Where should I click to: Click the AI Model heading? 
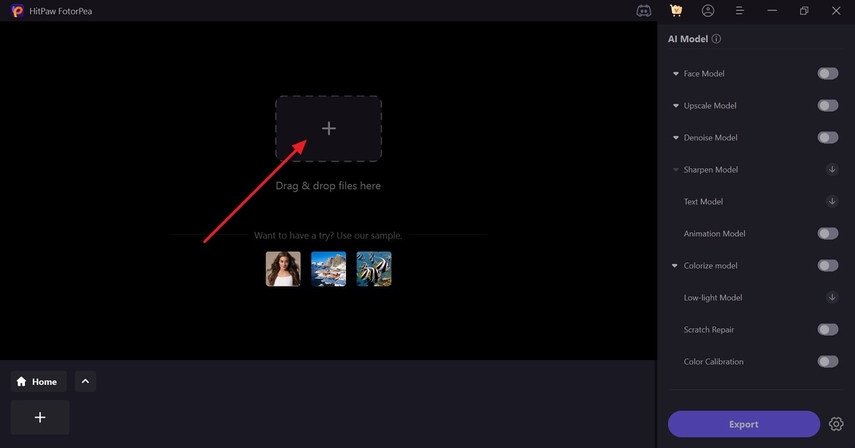click(688, 39)
